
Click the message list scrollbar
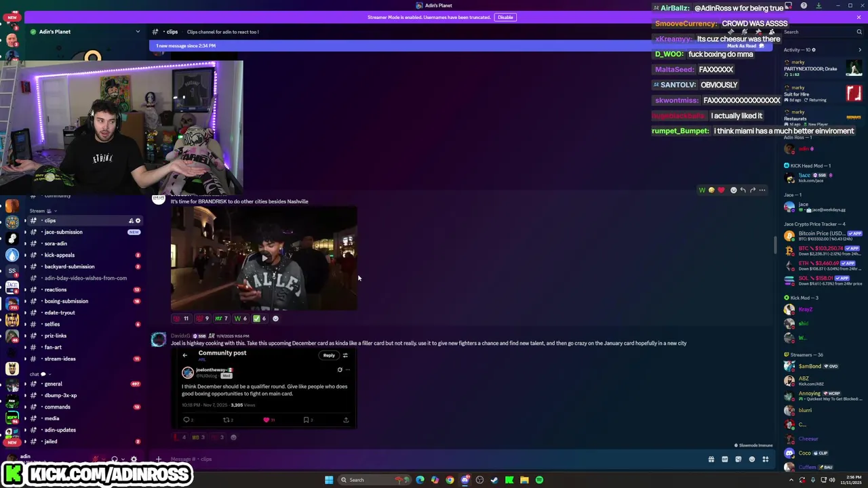coord(776,245)
